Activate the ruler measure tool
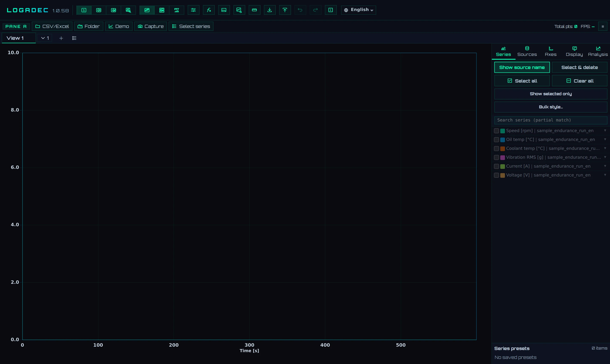The image size is (610, 364). pos(254,10)
